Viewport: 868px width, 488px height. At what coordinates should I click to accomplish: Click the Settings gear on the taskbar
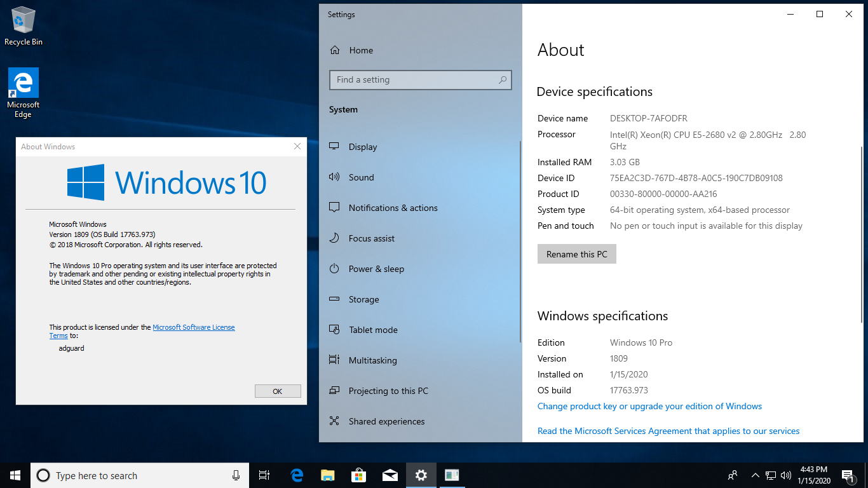[421, 475]
